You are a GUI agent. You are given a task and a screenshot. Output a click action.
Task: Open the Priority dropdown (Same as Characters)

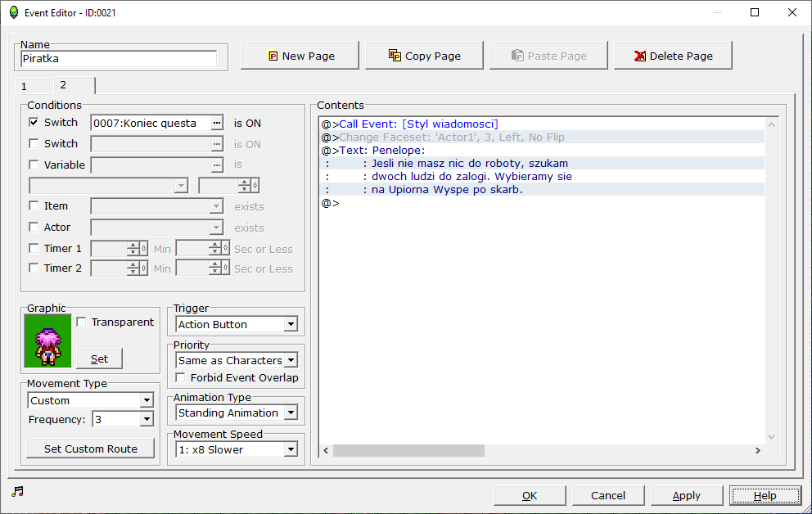pos(291,360)
